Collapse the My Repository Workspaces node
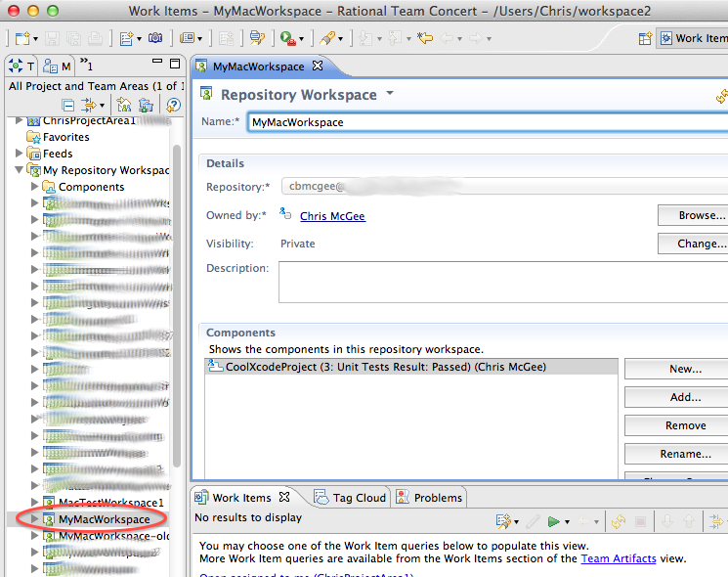This screenshot has width=728, height=577. [x=19, y=169]
